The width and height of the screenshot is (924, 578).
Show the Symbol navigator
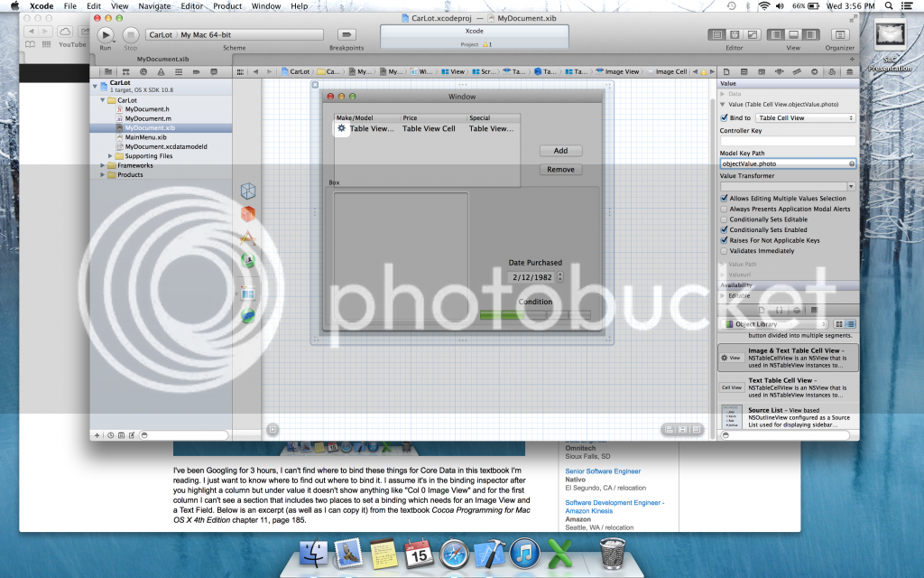pyautogui.click(x=125, y=72)
